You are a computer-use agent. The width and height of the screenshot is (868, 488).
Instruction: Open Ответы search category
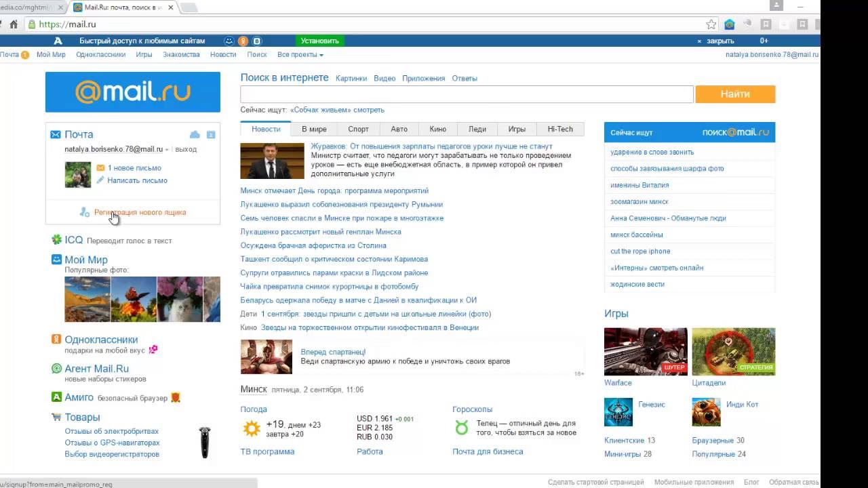coord(465,79)
